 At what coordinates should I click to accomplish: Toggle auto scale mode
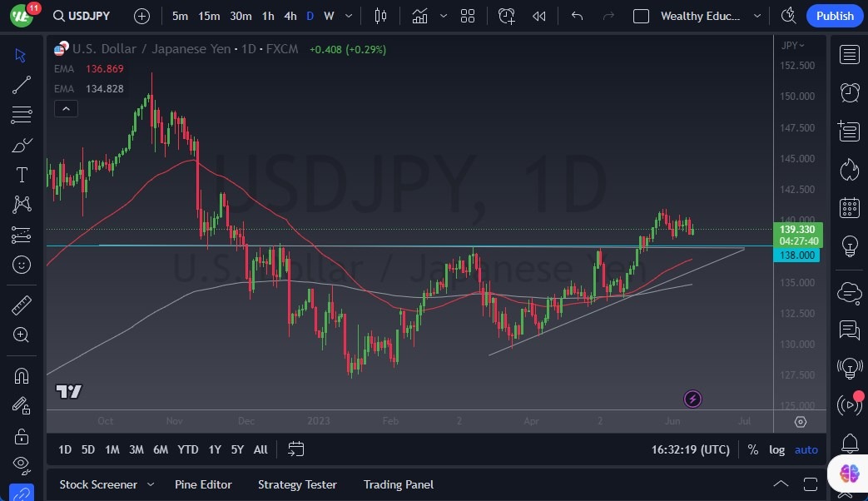pos(806,449)
